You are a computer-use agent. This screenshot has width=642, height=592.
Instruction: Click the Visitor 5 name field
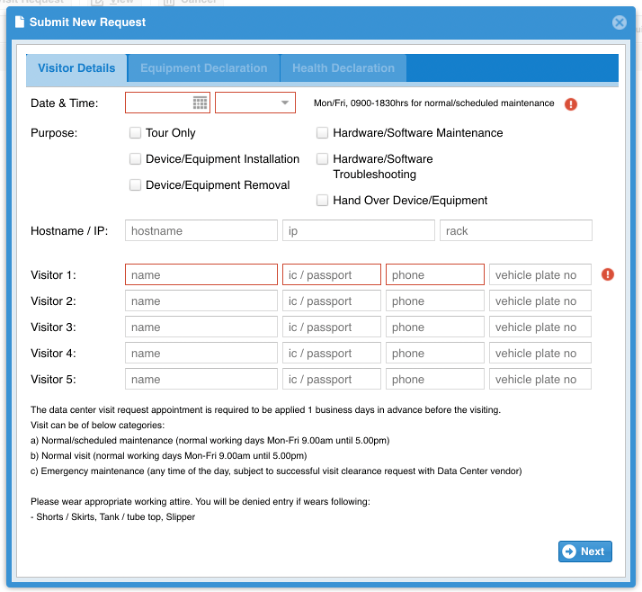point(201,379)
